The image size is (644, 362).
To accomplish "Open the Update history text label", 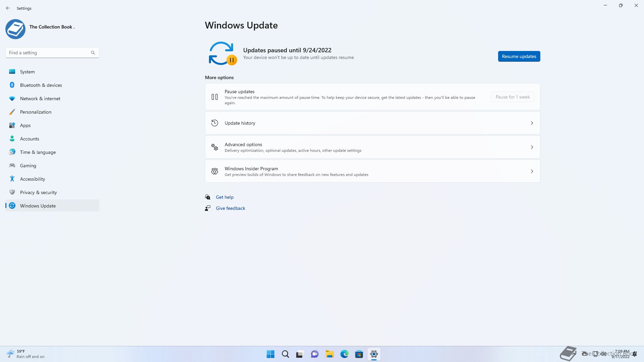I will pos(240,123).
